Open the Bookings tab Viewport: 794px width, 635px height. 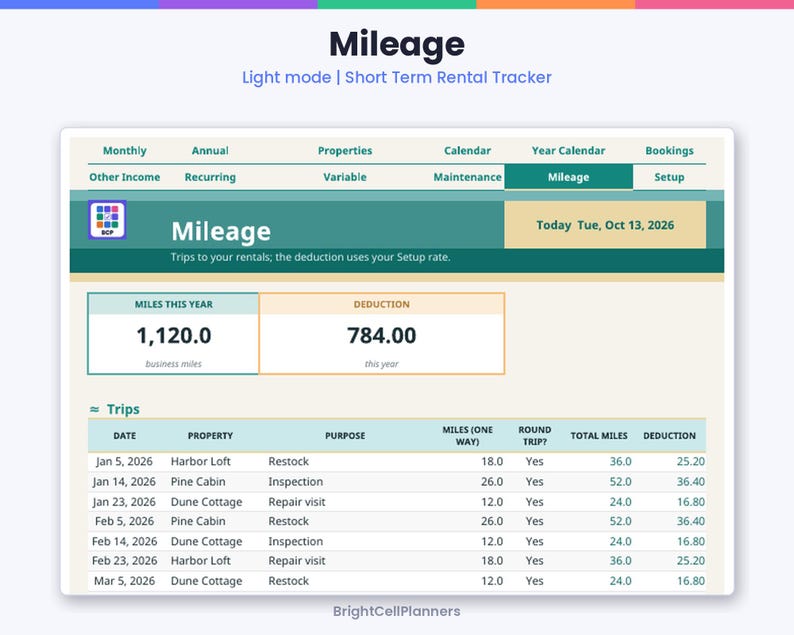[x=669, y=150]
